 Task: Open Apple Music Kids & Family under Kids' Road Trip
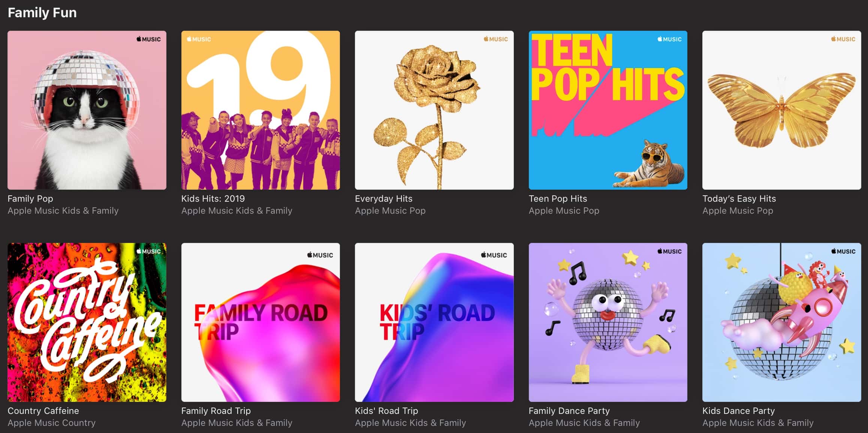(x=410, y=423)
